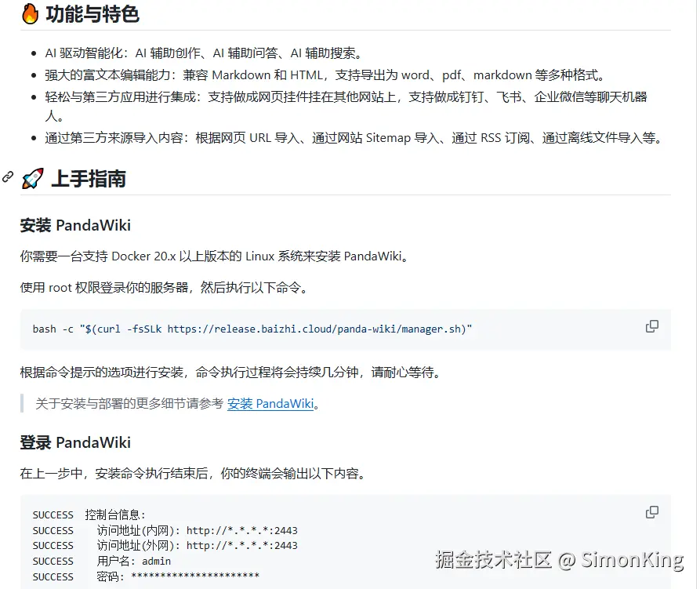700x589 pixels.
Task: Click the quote text 关于安装与部署的更多细节请参考
Action: [129, 404]
